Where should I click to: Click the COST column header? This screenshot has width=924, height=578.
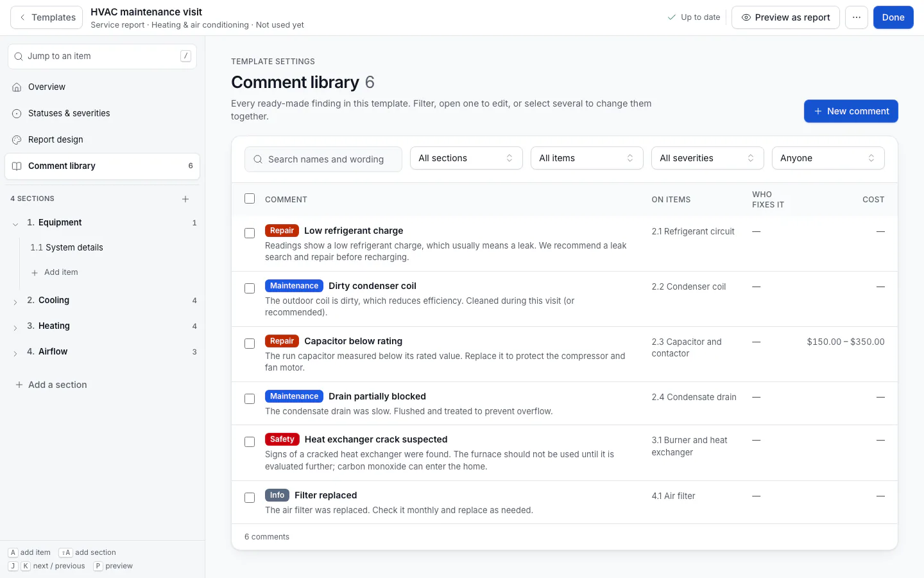pos(873,200)
